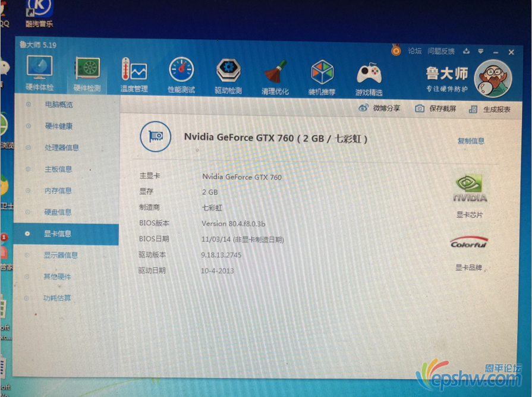Viewport: 532px width, 397px height.
Task: Click BIOS version 80.4.f8.0.3b text
Action: (x=234, y=223)
